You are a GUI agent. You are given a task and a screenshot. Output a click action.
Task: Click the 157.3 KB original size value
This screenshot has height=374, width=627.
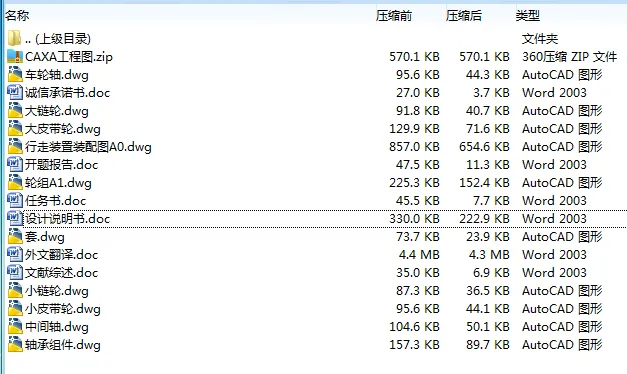pos(414,345)
